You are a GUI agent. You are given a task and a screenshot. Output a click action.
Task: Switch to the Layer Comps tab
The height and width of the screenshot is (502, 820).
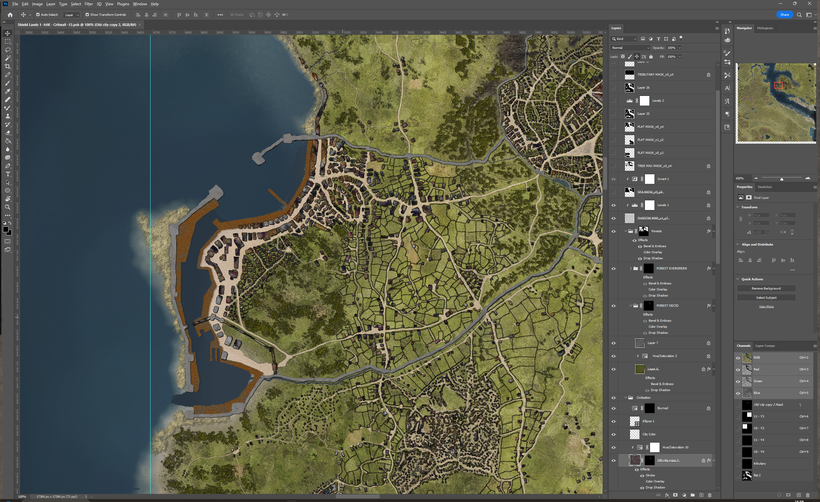[765, 346]
